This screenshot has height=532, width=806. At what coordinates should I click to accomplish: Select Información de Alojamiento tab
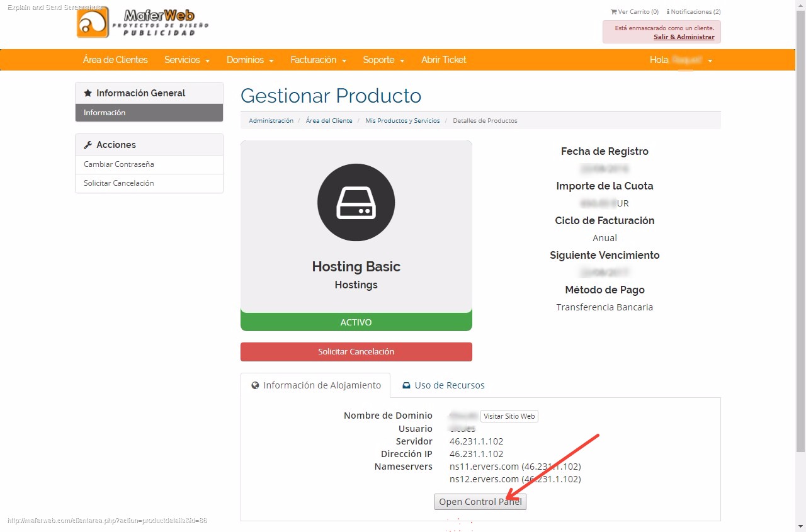coord(315,385)
